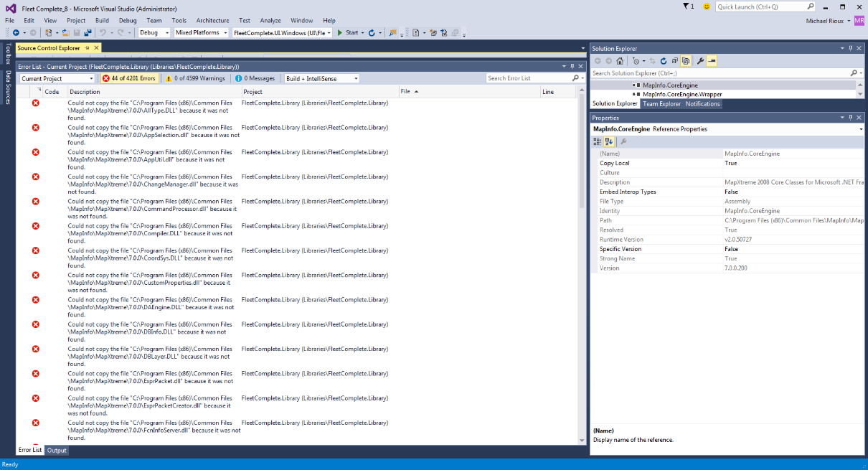Open the Debug configuration dropdown
This screenshot has height=470, width=868.
pos(154,32)
